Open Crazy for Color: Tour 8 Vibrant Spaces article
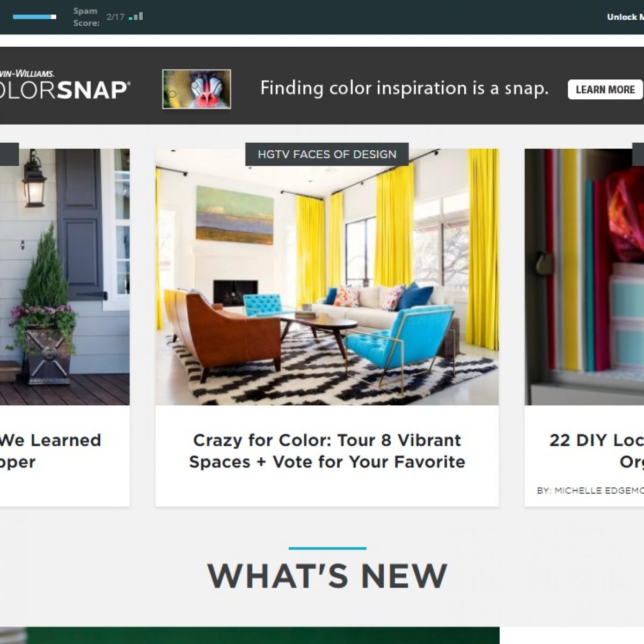Screen dimensions: 644x644 click(x=327, y=451)
